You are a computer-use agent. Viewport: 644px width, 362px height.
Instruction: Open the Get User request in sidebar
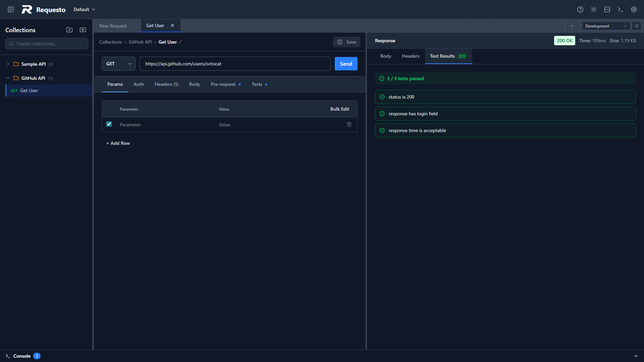tap(49, 90)
